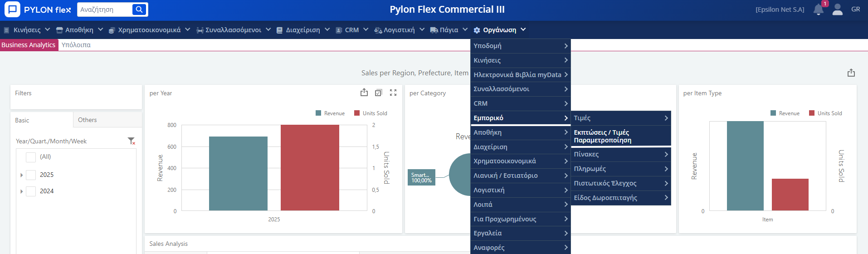Image resolution: width=868 pixels, height=254 pixels.
Task: Open Ηλεκτρονικά Βιβλία myData submenu
Action: [x=521, y=75]
